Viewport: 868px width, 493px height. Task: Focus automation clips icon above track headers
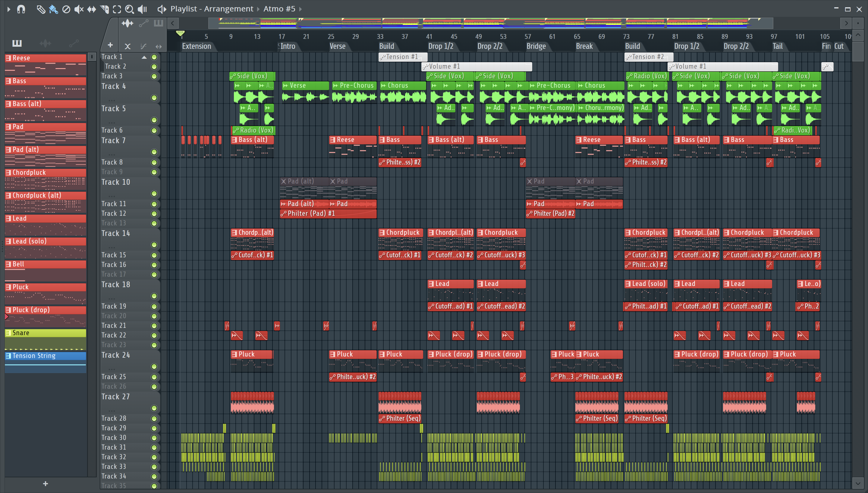pos(143,24)
